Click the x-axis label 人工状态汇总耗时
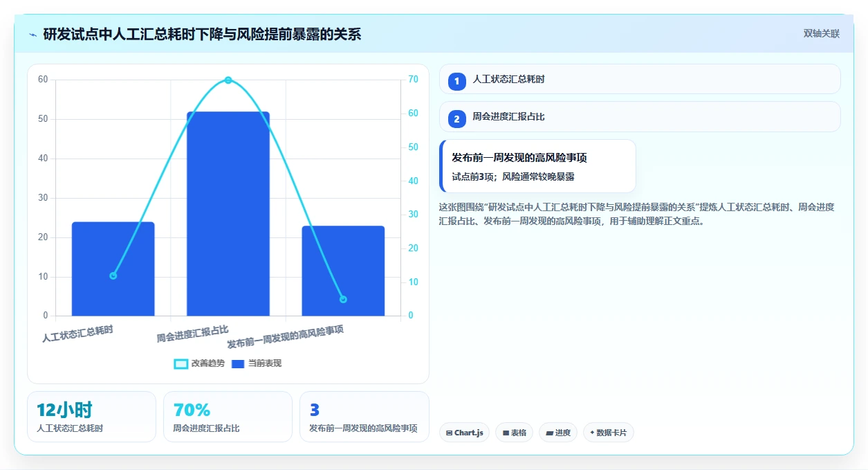 coord(77,334)
